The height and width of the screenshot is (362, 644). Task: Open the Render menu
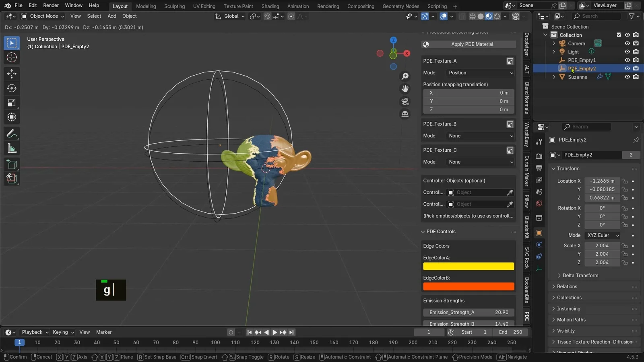coord(51,5)
